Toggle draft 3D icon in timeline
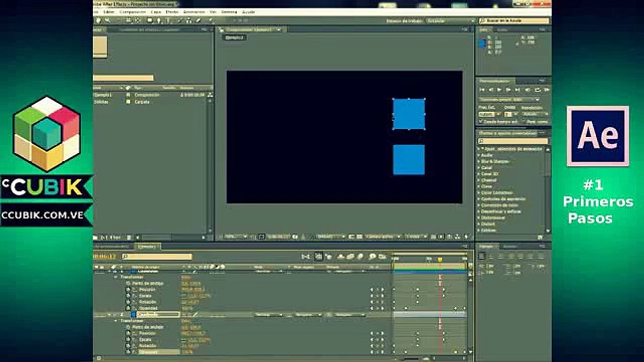Image resolution: width=644 pixels, height=362 pixels. point(328,256)
